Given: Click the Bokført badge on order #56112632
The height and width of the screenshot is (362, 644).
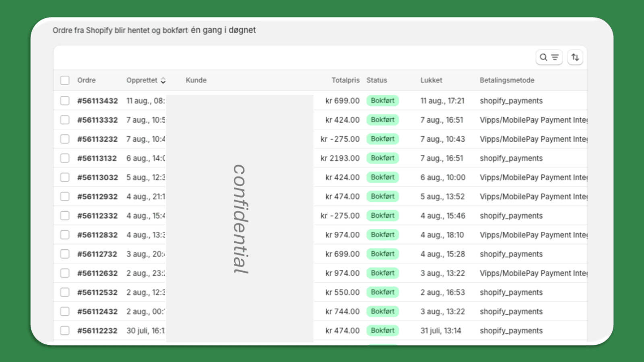Looking at the screenshot, I should 382,273.
